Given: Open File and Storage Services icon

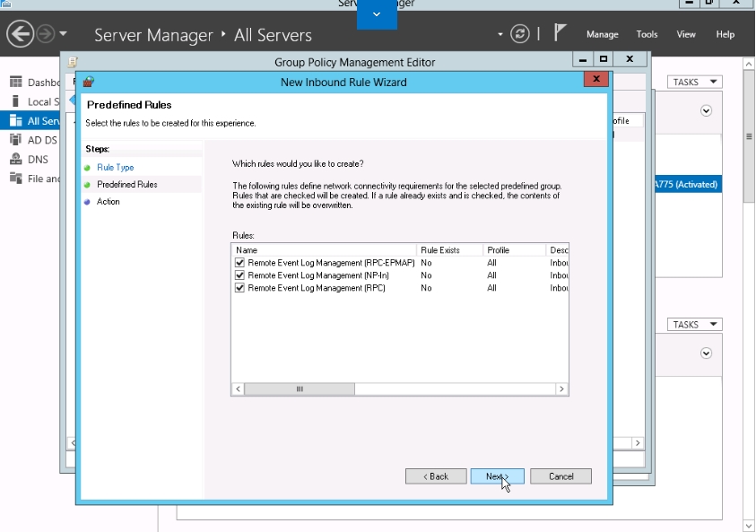Looking at the screenshot, I should (x=15, y=179).
